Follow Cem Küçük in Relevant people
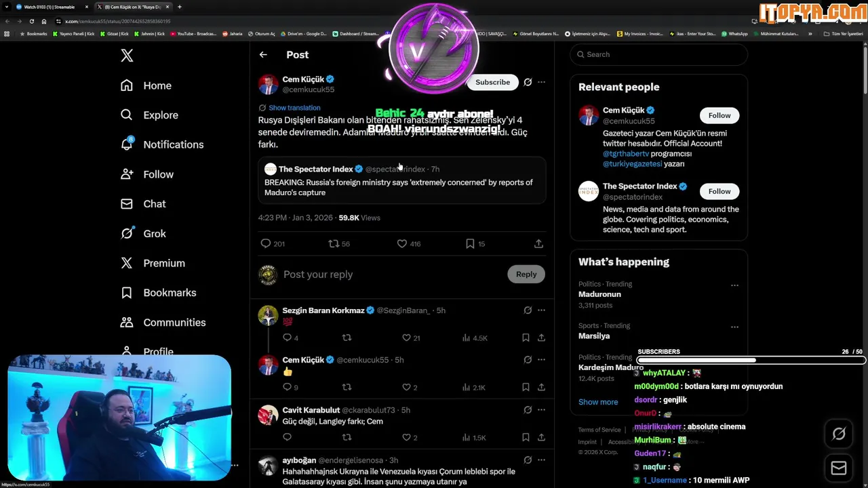This screenshot has width=868, height=488. (719, 115)
